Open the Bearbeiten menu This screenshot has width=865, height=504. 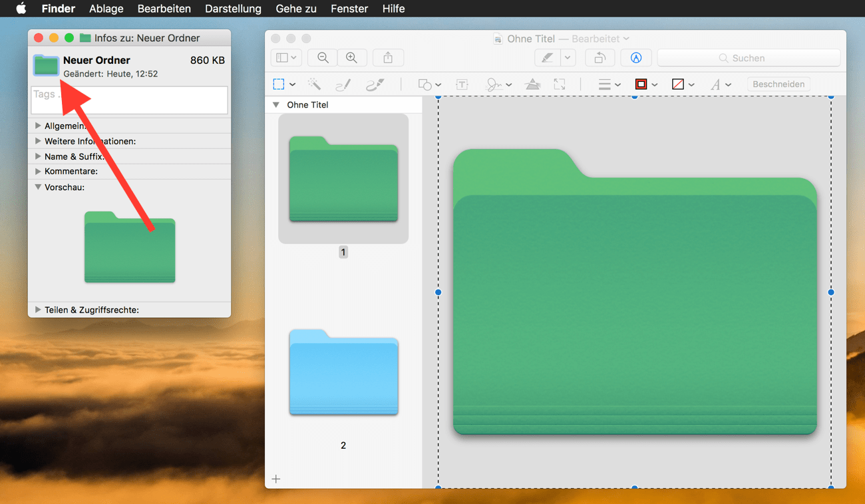(x=164, y=9)
